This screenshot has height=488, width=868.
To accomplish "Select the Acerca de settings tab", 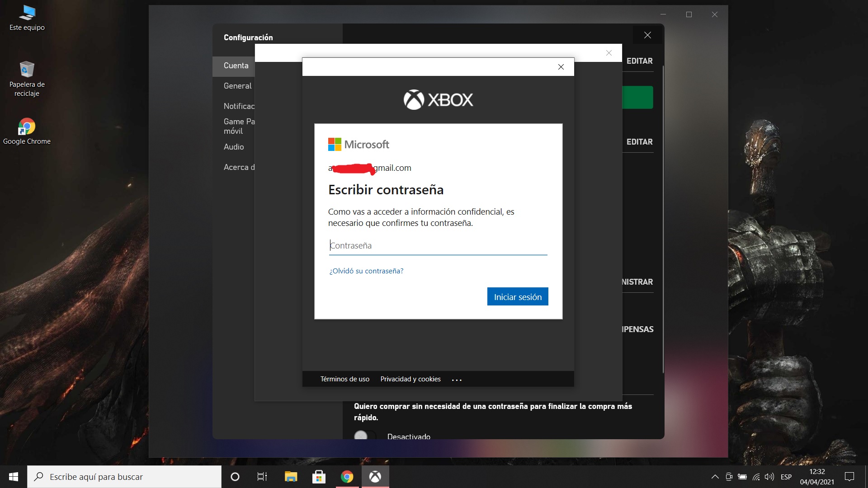I will coord(234,167).
